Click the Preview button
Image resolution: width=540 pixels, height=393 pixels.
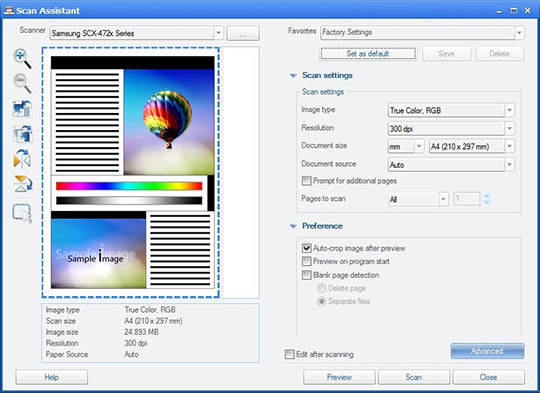point(339,377)
